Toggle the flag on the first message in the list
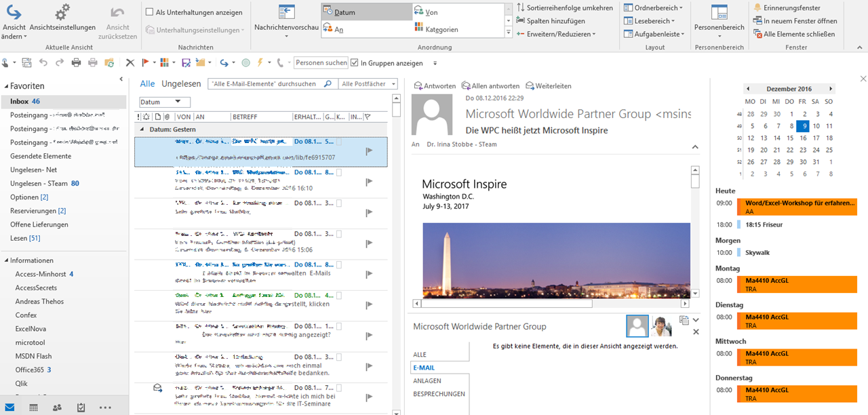Viewport: 868px width, 415px height. (370, 151)
